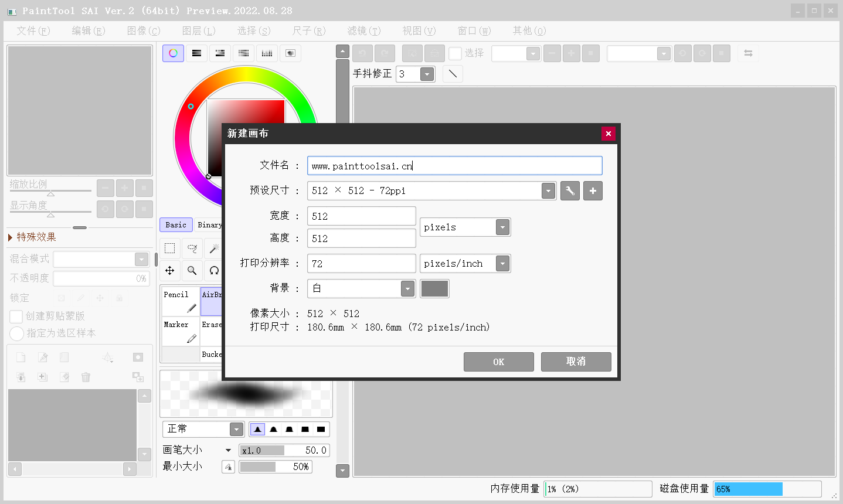Select the lasso selection tool
Viewport: 843px width, 504px height.
click(192, 248)
